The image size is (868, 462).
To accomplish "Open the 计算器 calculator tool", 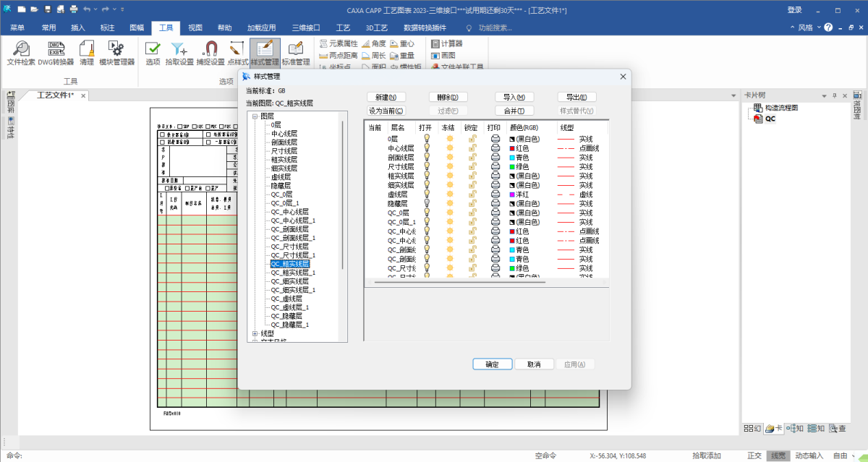I will pyautogui.click(x=447, y=43).
